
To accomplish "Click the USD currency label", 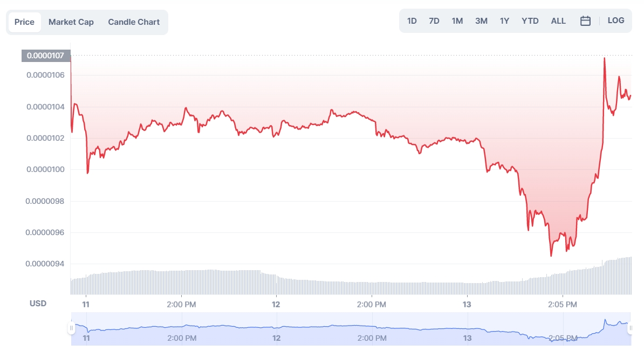I will click(x=38, y=304).
